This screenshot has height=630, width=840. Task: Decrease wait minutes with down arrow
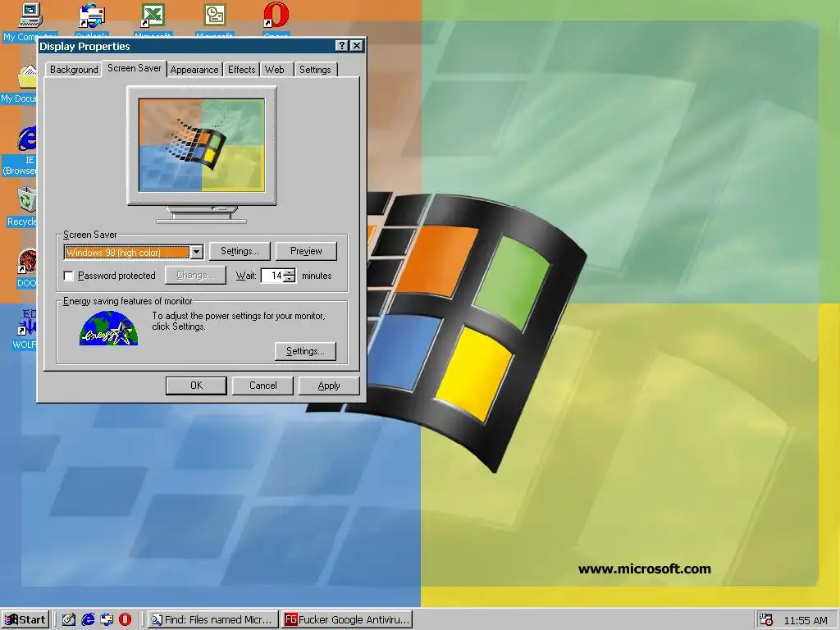pyautogui.click(x=290, y=279)
